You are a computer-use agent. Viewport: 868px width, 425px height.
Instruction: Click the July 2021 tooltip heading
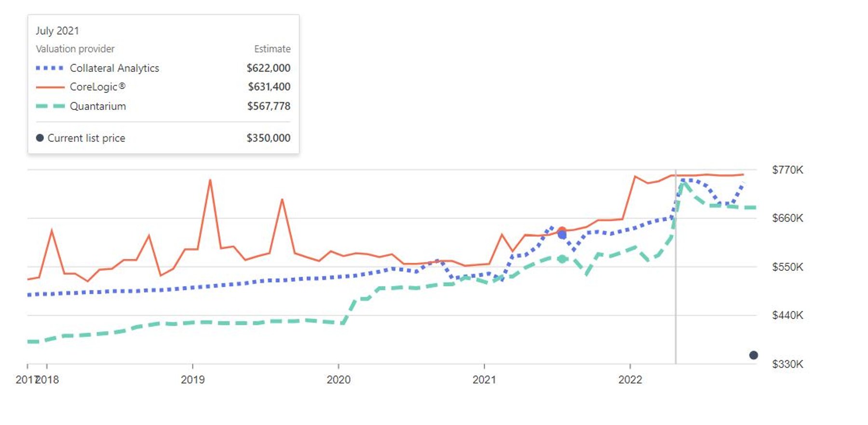pos(57,31)
